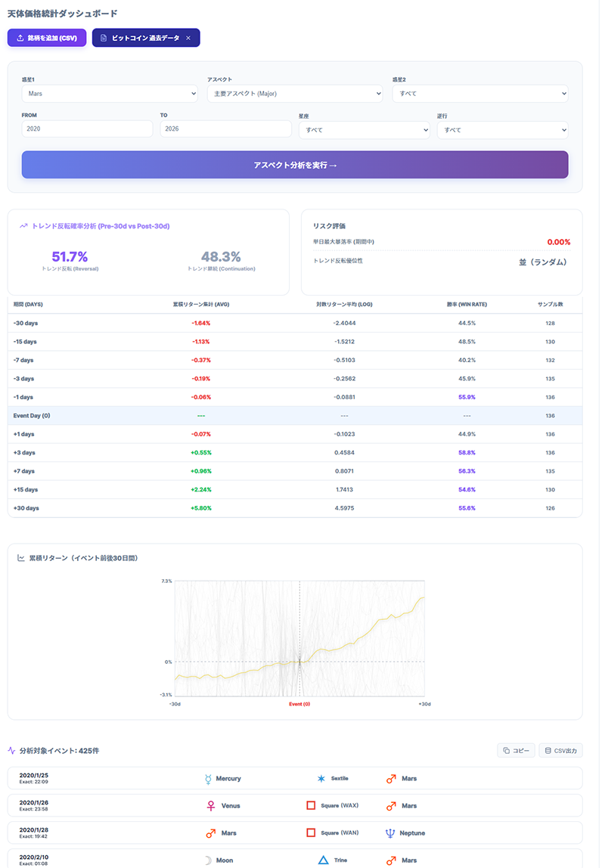This screenshot has width=605, height=868.
Task: Click the コピー copy button
Action: (x=516, y=751)
